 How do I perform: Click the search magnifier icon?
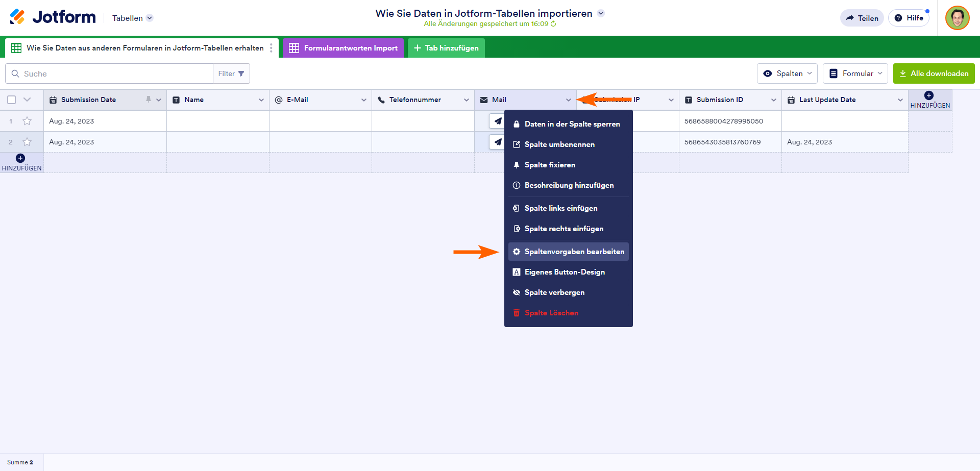pyautogui.click(x=15, y=73)
